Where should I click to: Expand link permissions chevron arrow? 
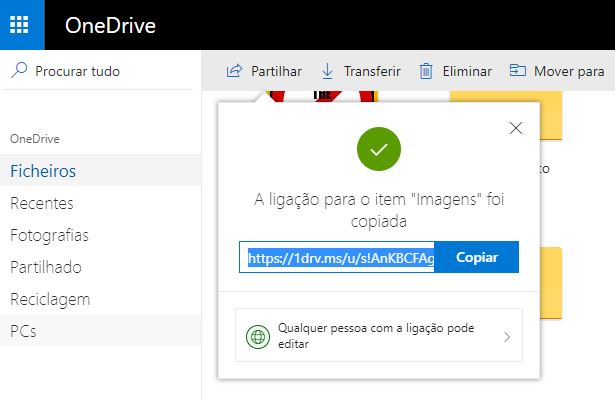tap(507, 337)
